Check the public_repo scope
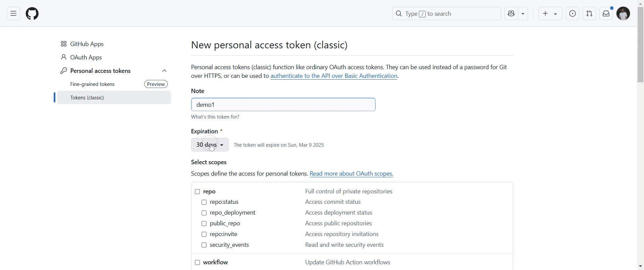644x270 pixels. [204, 224]
